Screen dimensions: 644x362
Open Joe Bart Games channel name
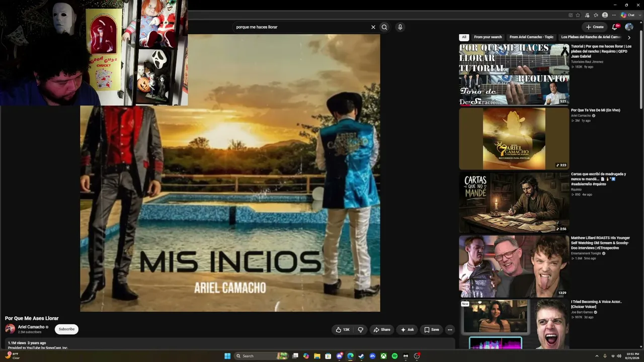(582, 312)
